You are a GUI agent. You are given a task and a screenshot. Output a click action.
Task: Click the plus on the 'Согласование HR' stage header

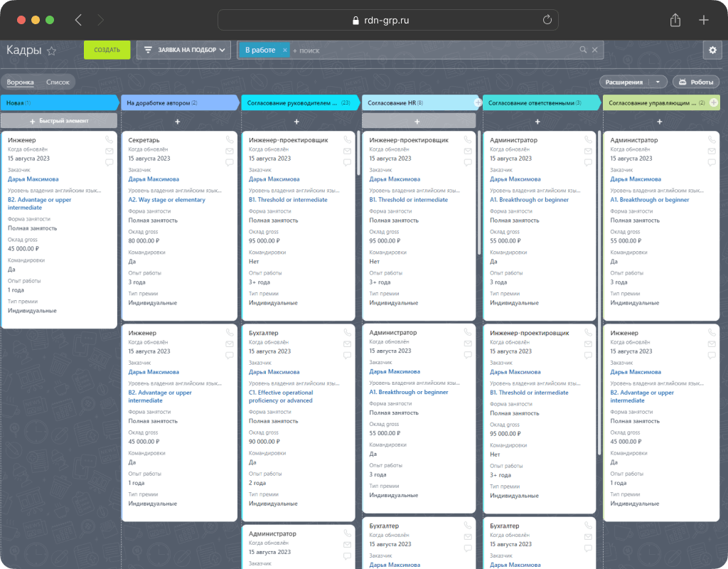pos(477,102)
